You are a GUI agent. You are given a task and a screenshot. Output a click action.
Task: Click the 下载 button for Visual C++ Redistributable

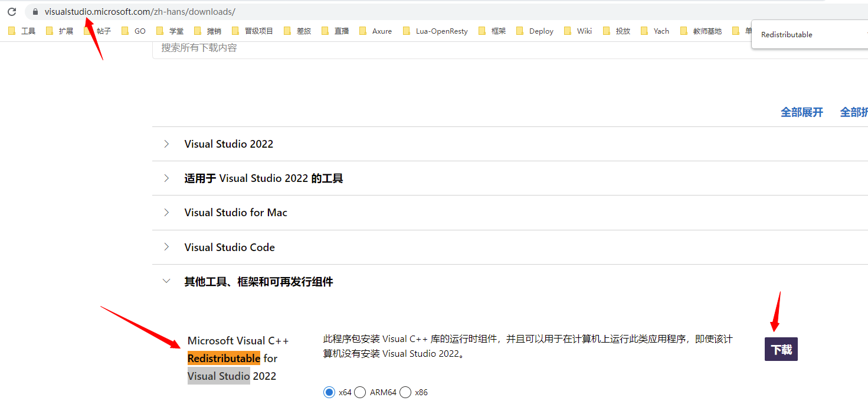click(x=781, y=350)
